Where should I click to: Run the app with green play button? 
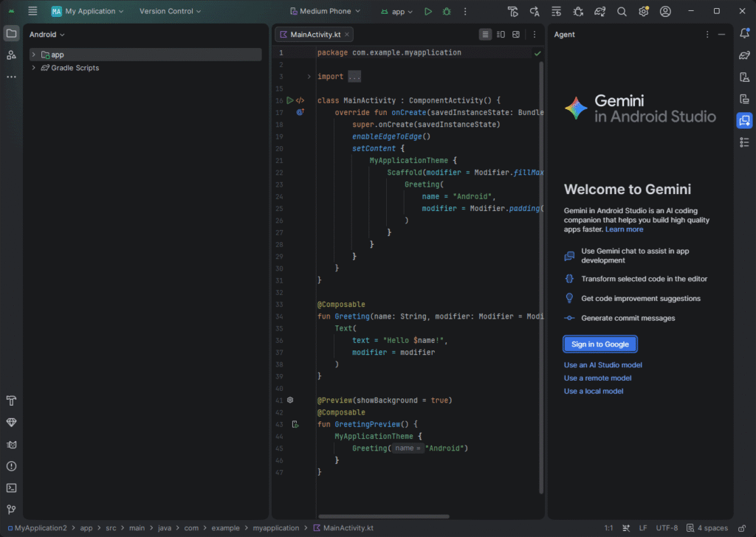click(x=428, y=11)
